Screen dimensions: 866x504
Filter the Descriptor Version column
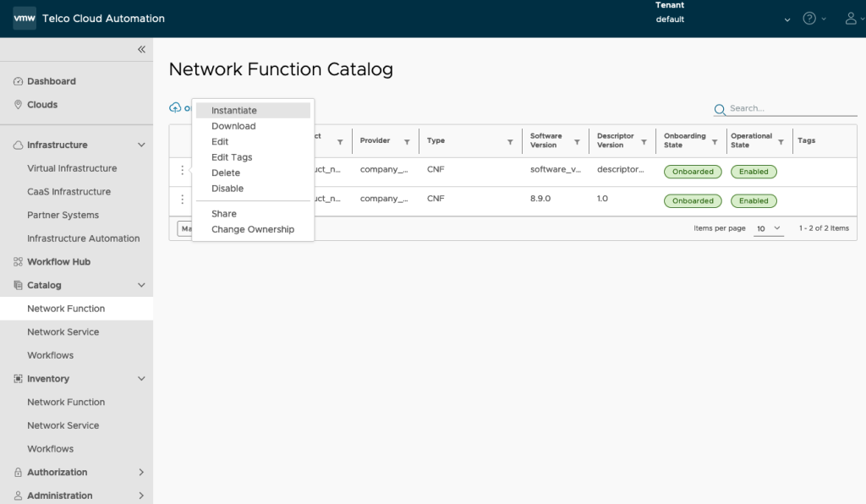644,142
